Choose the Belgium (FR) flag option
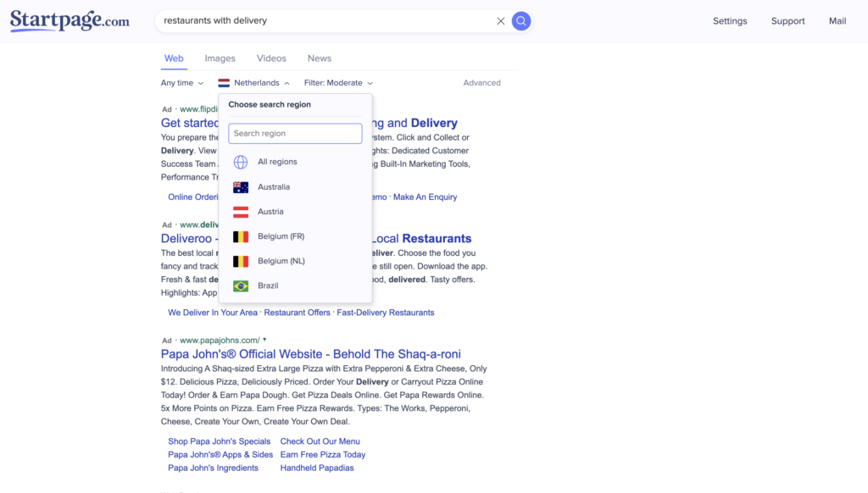 tap(241, 237)
